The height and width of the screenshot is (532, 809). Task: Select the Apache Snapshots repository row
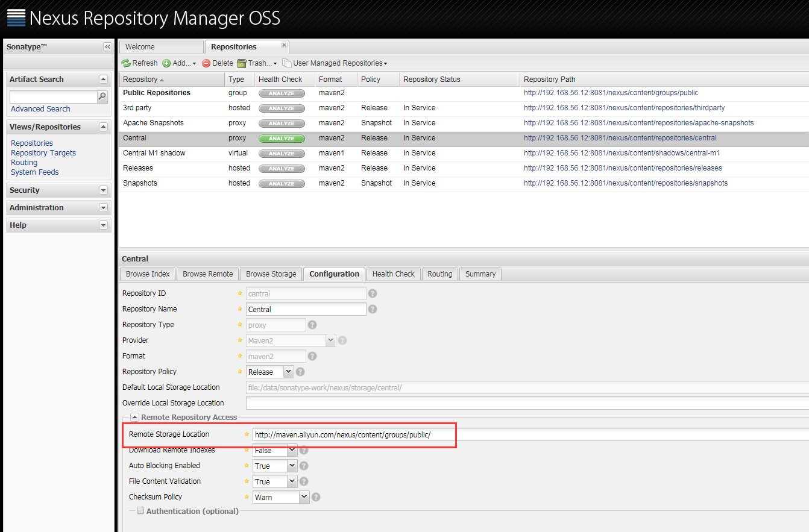[464, 123]
